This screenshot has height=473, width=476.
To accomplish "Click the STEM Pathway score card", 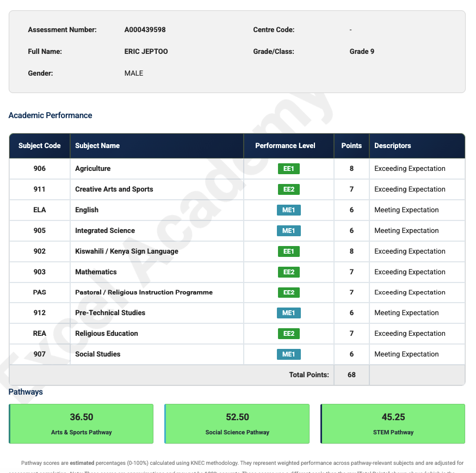I will coord(393,423).
